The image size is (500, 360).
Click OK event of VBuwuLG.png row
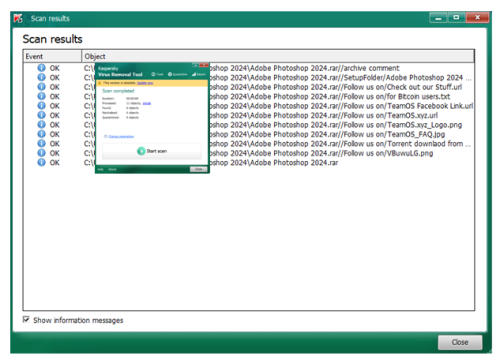[55, 153]
